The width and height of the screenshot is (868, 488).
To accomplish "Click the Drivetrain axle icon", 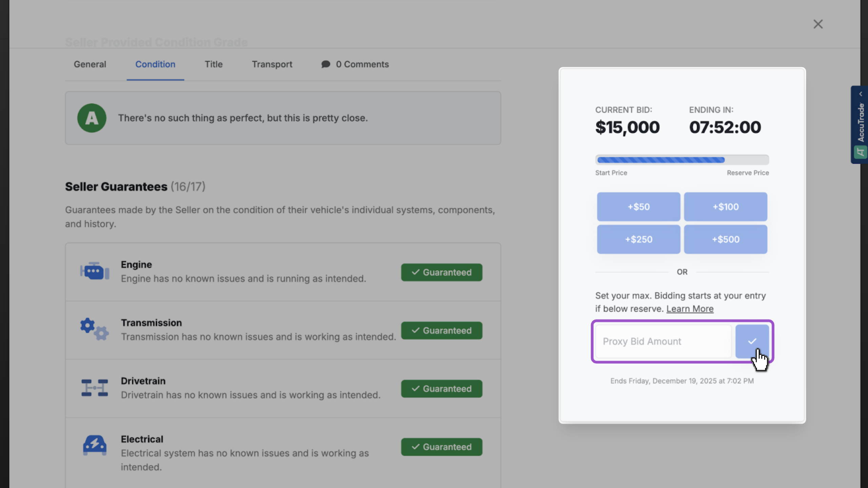I will [x=95, y=388].
